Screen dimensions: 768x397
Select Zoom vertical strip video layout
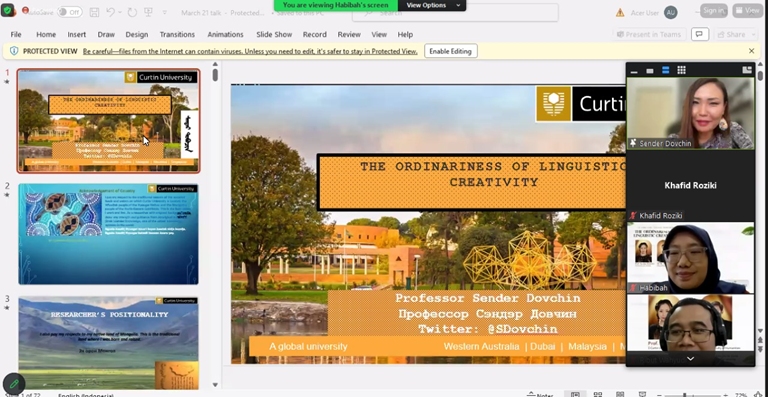[665, 70]
